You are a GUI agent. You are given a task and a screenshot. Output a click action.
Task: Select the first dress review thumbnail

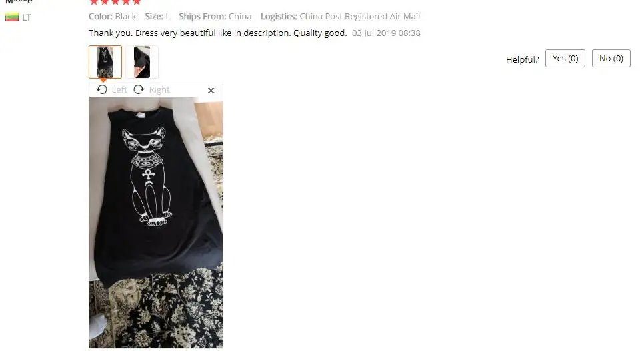point(105,62)
